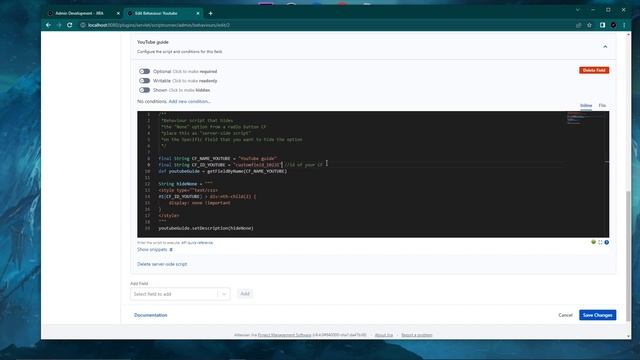The height and width of the screenshot is (360, 640).
Task: Open the Chrome three-dot menu
Action: coord(624,25)
